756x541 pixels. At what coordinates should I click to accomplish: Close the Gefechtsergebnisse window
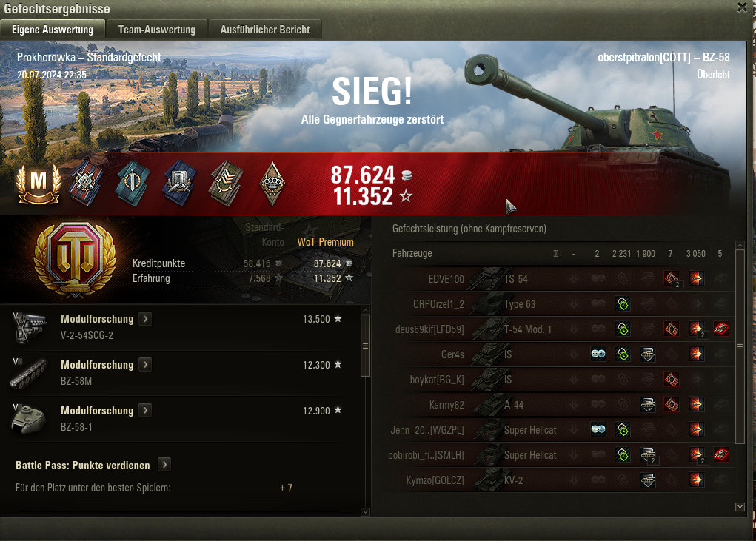click(x=743, y=7)
